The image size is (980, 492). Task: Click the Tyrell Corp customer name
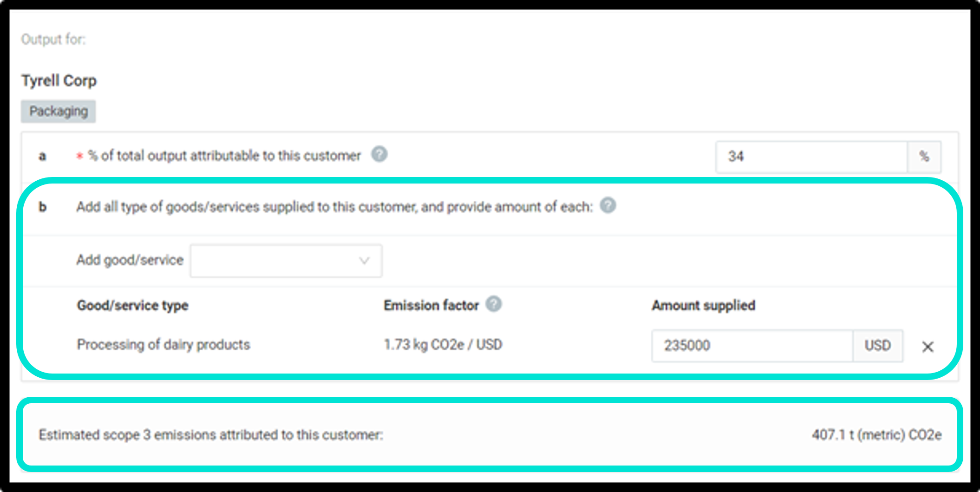tap(59, 80)
